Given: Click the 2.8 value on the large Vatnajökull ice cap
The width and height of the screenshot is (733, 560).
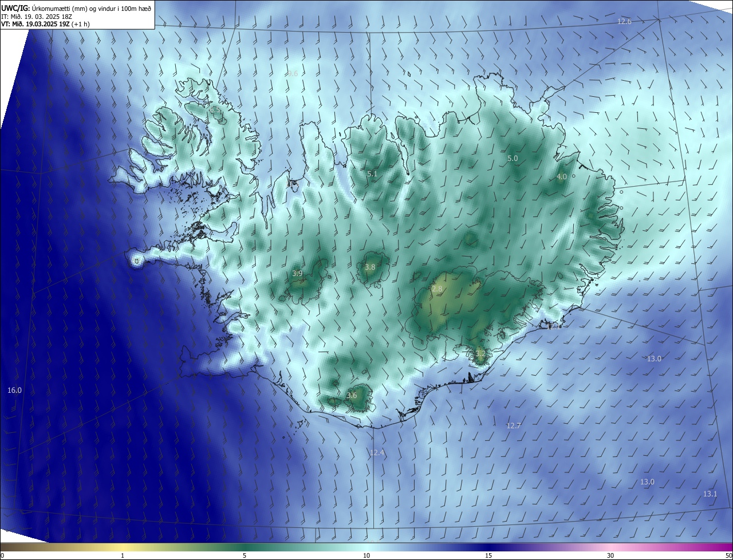Looking at the screenshot, I should 437,289.
